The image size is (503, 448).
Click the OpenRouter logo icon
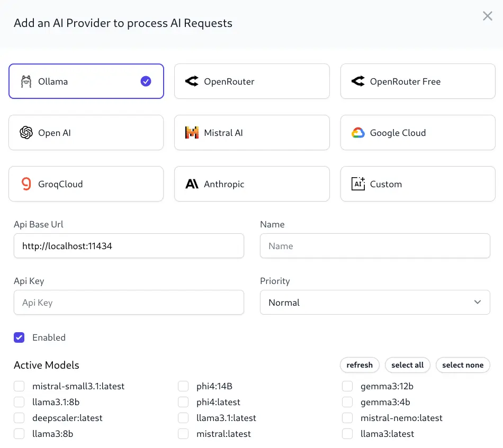[192, 81]
